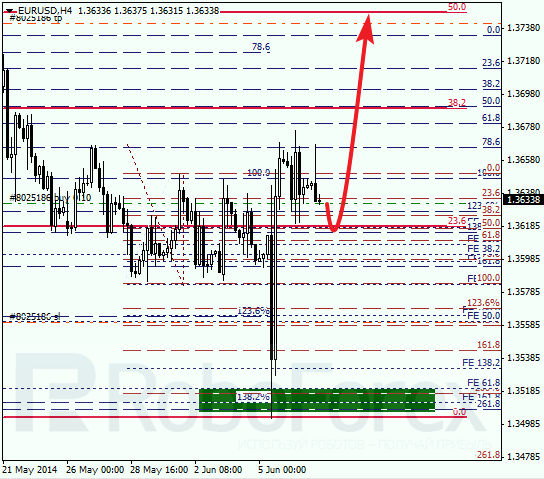The height and width of the screenshot is (479, 544).
Task: Click the red 50.0 Fibonacci level label
Action: pyautogui.click(x=457, y=7)
